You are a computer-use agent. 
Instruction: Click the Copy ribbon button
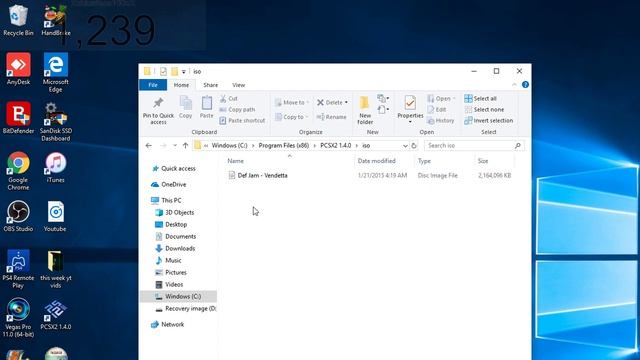185,107
